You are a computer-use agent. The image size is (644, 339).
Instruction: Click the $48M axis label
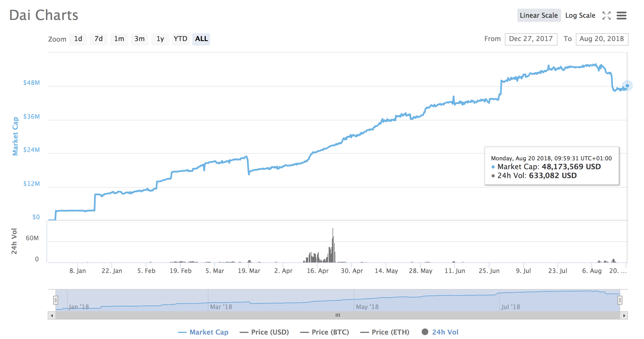[32, 83]
